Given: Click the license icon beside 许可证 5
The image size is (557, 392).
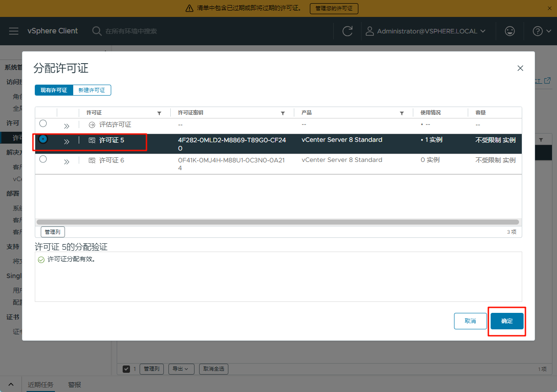Looking at the screenshot, I should coord(92,140).
